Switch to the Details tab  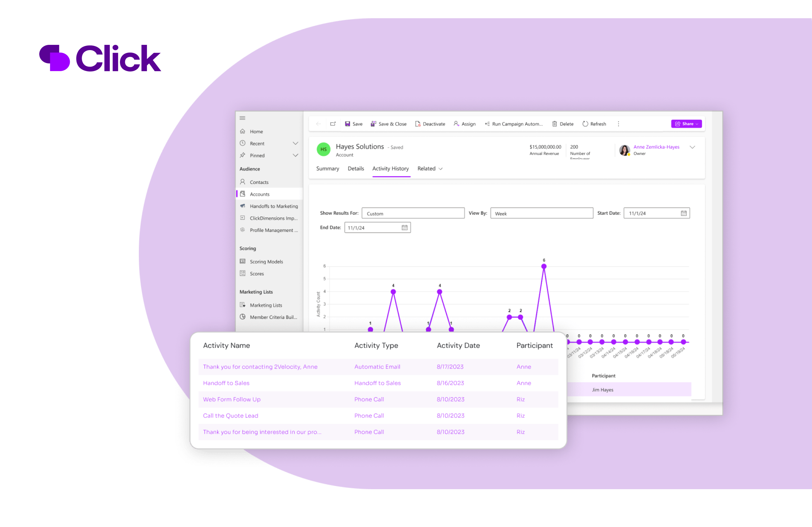[x=356, y=169]
